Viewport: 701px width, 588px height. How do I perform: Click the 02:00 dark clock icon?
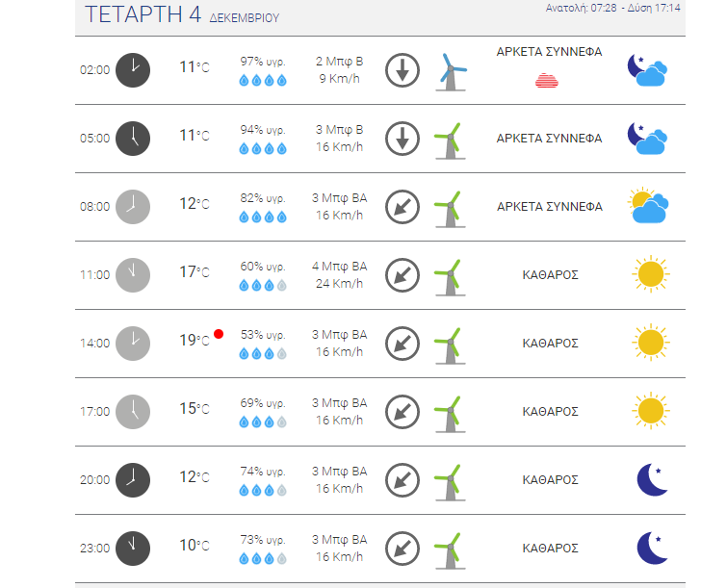pyautogui.click(x=133, y=70)
